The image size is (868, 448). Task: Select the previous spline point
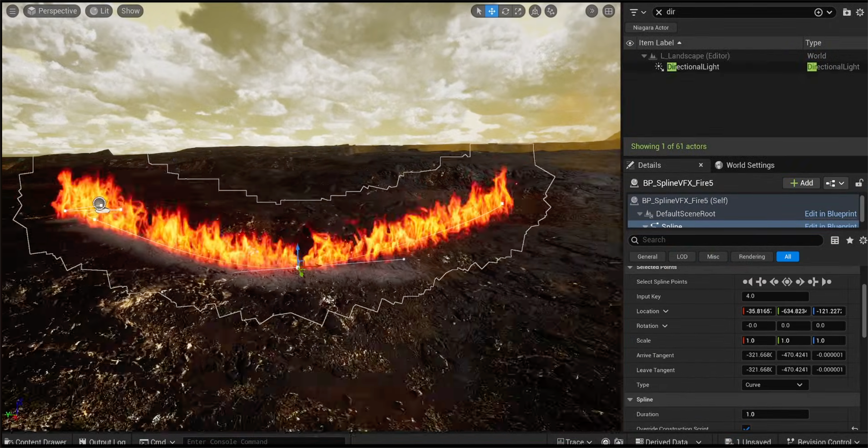point(774,282)
